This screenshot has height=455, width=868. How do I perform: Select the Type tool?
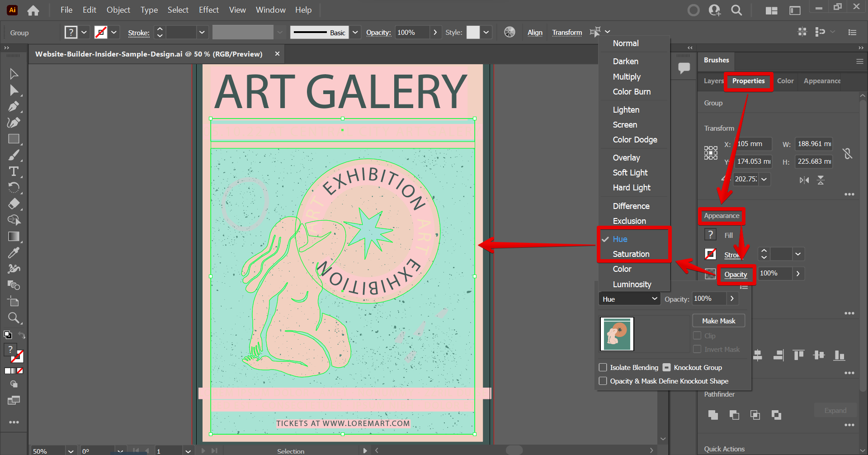(14, 171)
